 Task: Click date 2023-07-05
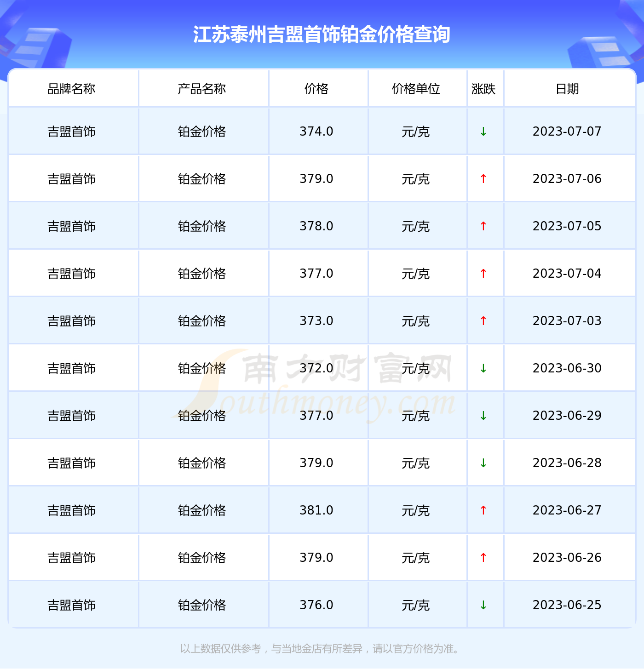pos(567,226)
